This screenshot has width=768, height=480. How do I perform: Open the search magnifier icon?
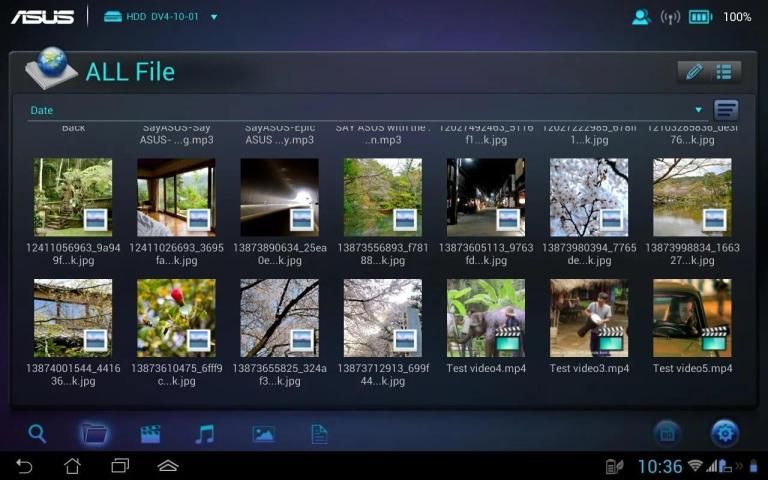coord(37,434)
